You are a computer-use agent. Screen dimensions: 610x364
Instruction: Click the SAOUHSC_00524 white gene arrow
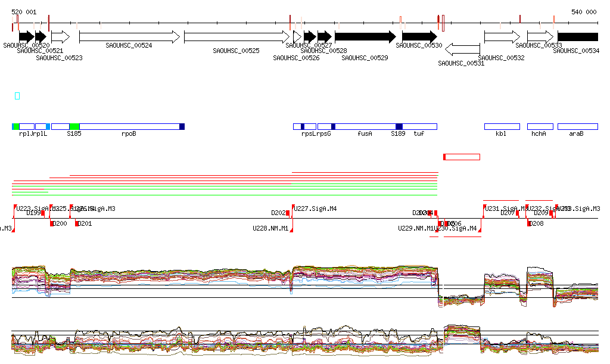[129, 37]
